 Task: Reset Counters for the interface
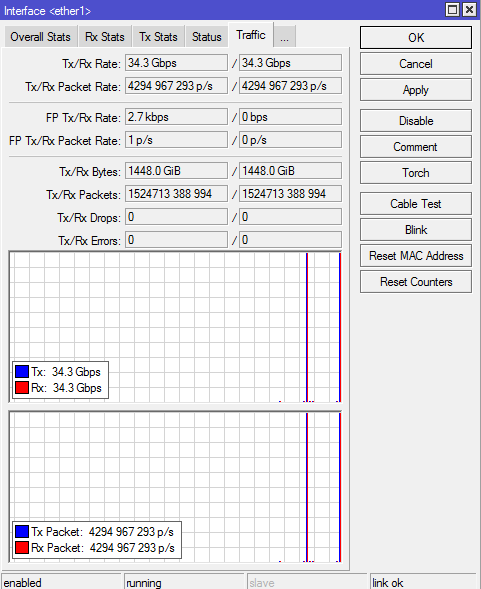(x=416, y=282)
